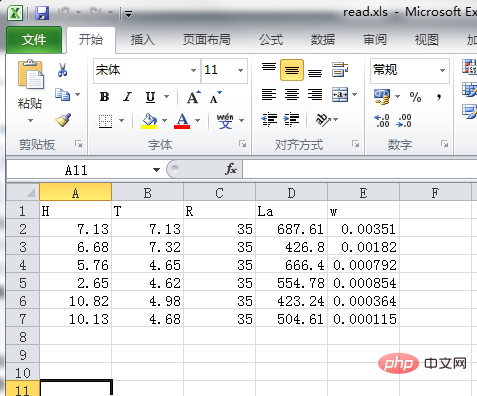Open the 文件 File tab
This screenshot has height=396, width=477.
pyautogui.click(x=34, y=40)
